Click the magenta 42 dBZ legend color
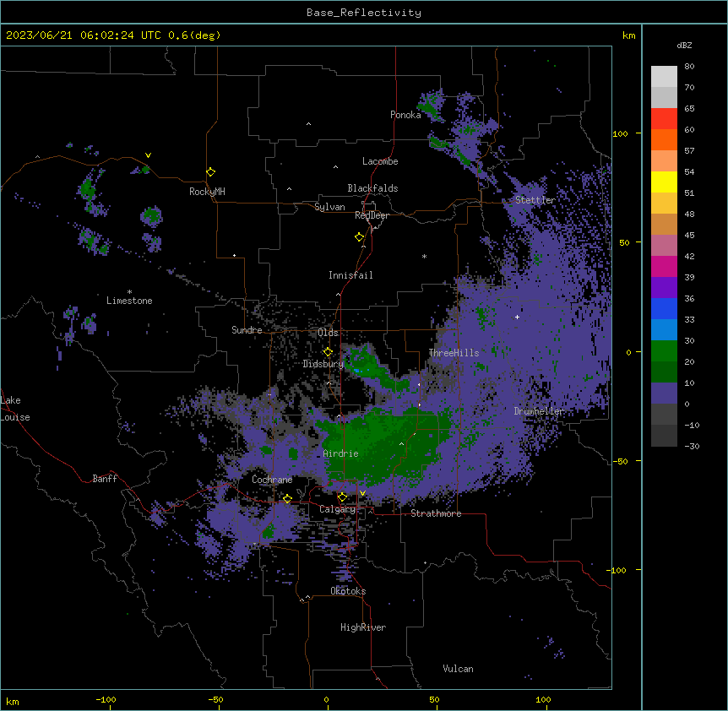 [664, 266]
